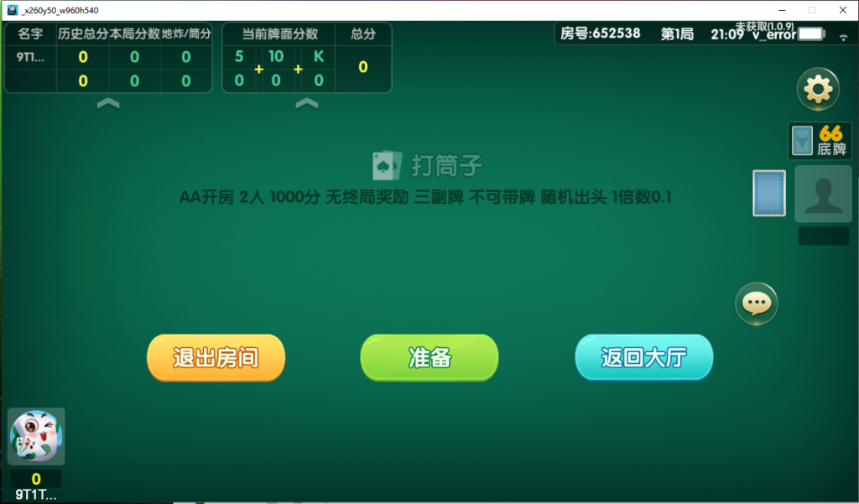
Task: Click the 第1局 round label
Action: tap(675, 34)
